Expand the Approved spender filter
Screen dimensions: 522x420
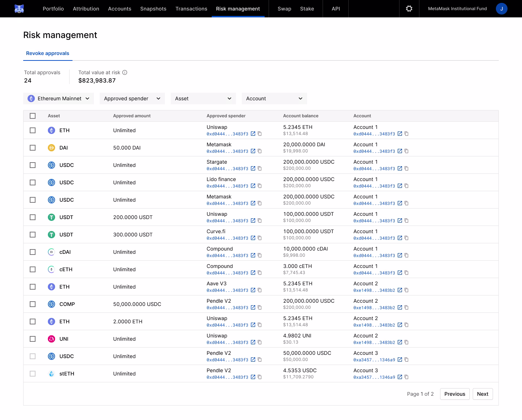(132, 98)
